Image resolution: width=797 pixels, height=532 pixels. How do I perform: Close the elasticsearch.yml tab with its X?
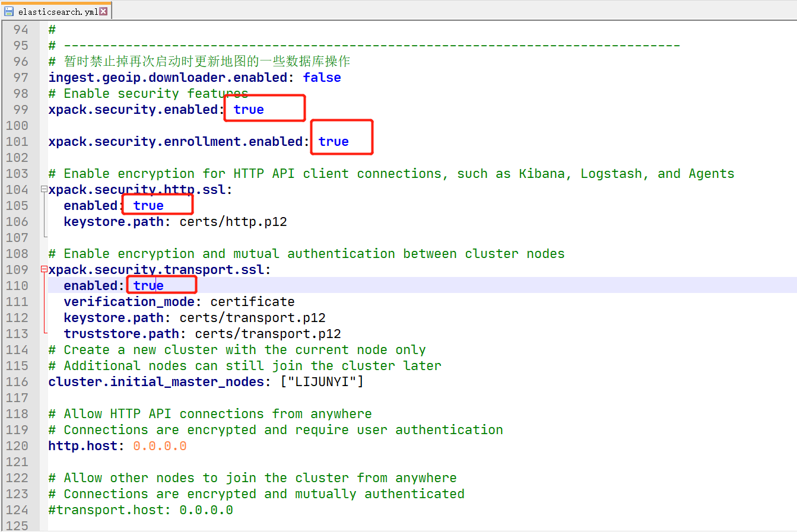103,11
